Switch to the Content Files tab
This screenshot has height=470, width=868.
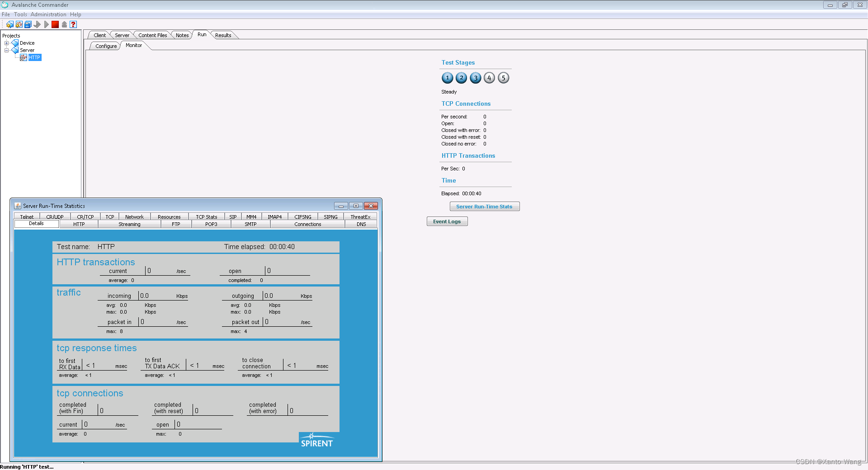152,35
